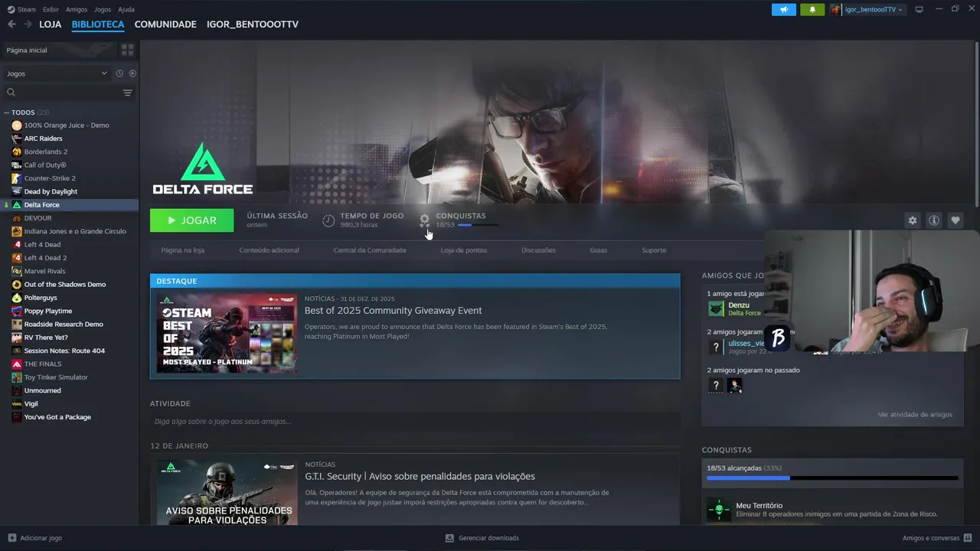Go to the COMUNIDADE tab

point(165,24)
